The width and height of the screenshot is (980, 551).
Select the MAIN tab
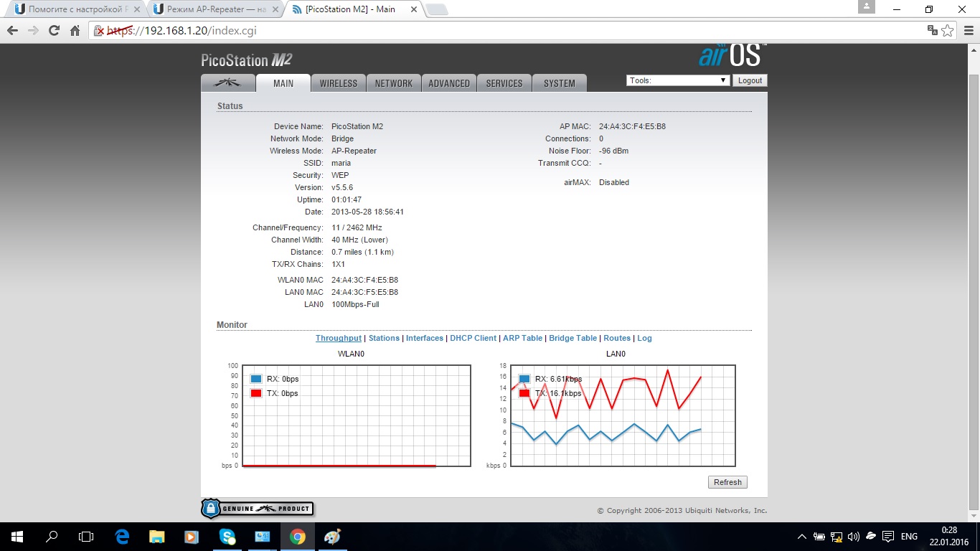pos(283,83)
